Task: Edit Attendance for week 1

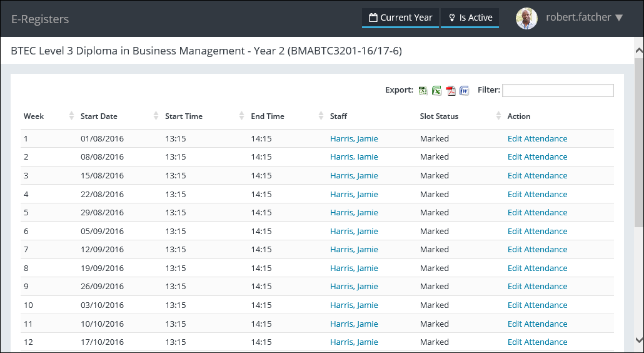Action: (x=537, y=138)
